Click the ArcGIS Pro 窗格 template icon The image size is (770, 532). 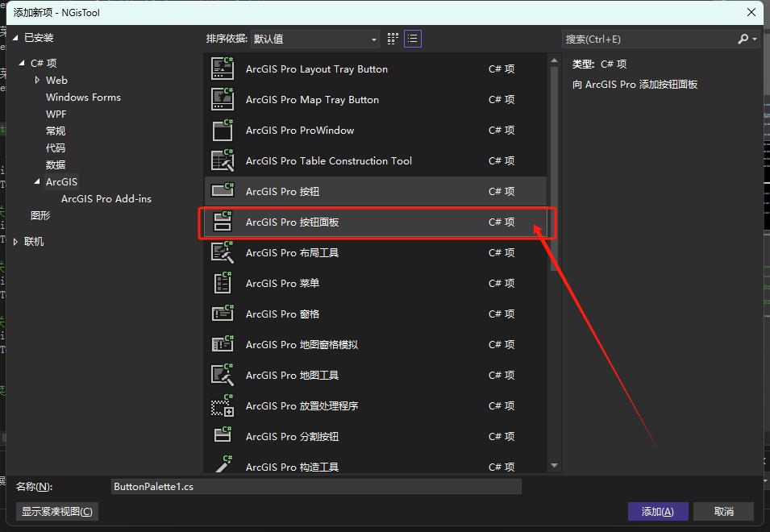coord(223,313)
